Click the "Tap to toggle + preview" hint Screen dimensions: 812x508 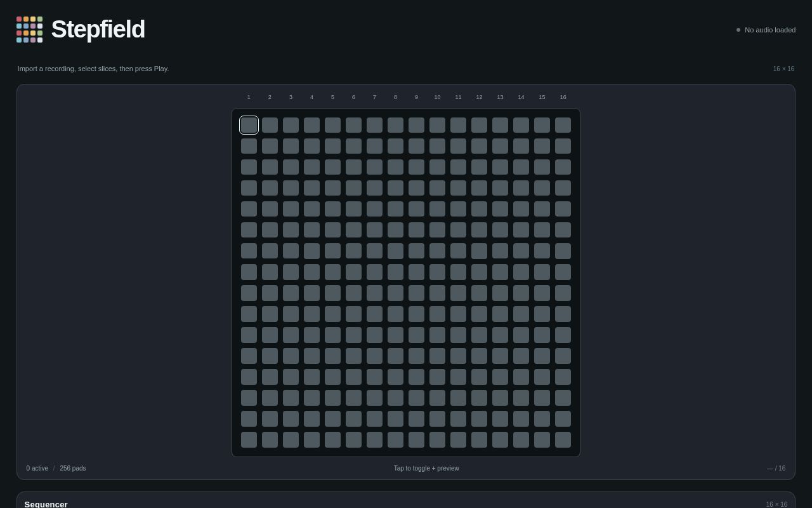click(426, 469)
